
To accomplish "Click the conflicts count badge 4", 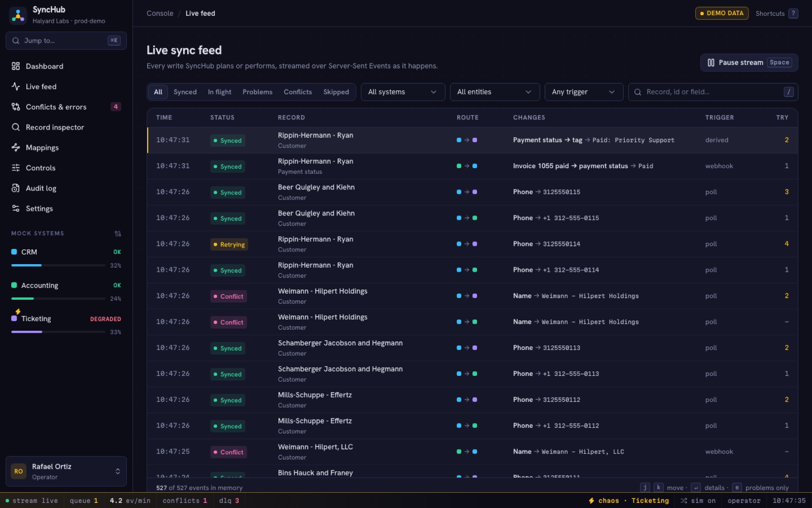I will pos(116,107).
